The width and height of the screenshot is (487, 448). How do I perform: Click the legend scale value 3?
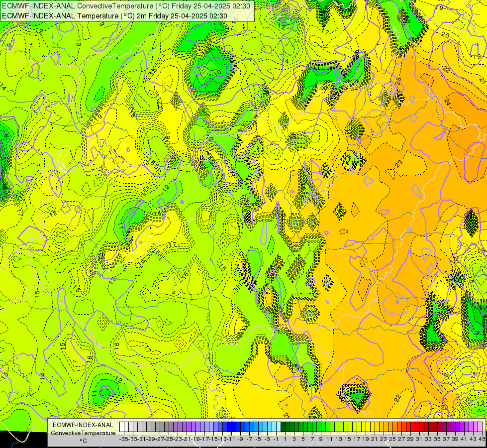click(x=294, y=439)
